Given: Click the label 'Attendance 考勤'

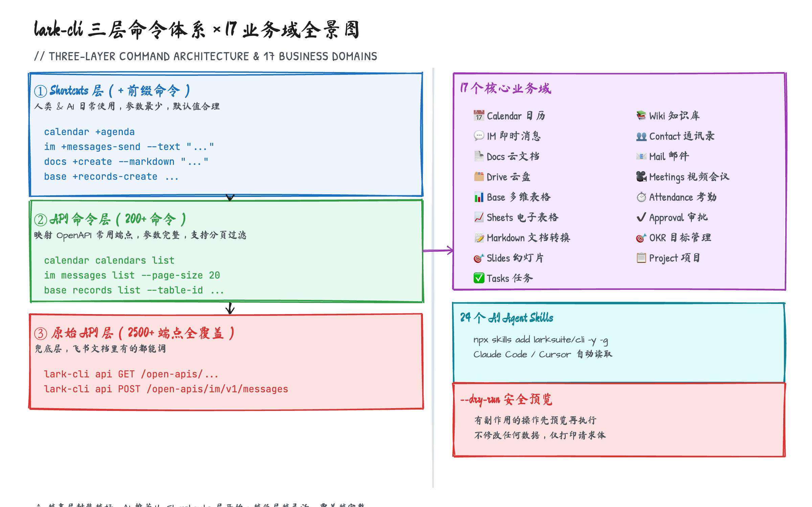Looking at the screenshot, I should (683, 197).
